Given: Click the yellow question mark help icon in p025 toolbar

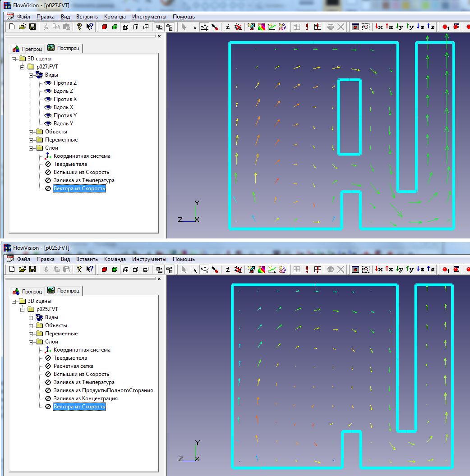Looking at the screenshot, I should tap(79, 269).
